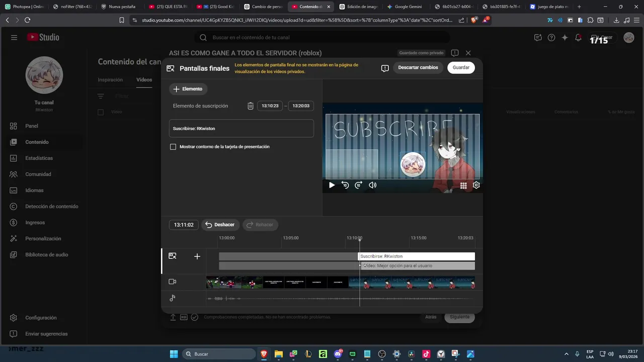The height and width of the screenshot is (362, 644).
Task: Select the video track camera icon
Action: click(173, 282)
